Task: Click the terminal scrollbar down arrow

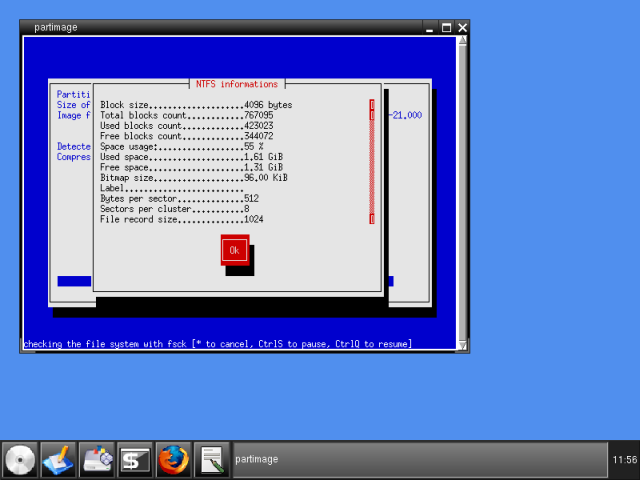Action: tap(462, 346)
